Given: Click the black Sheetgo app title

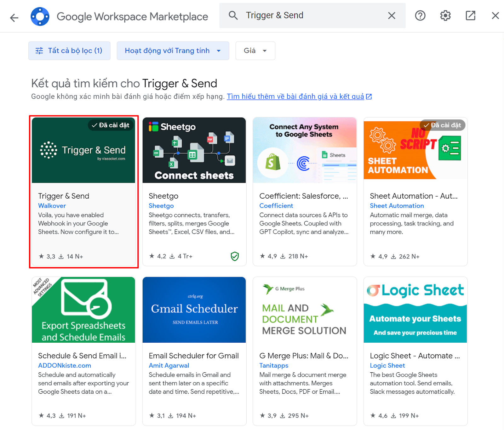Looking at the screenshot, I should tap(163, 196).
